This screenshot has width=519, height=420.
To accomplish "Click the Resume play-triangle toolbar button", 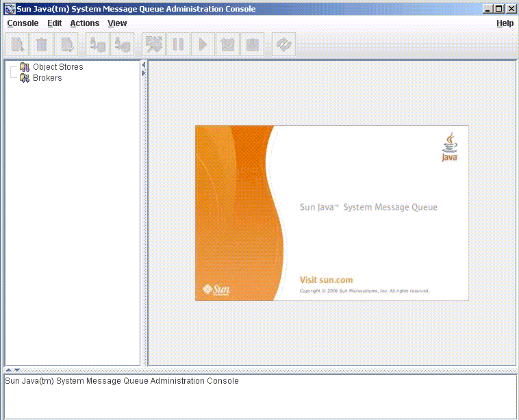I will (203, 44).
